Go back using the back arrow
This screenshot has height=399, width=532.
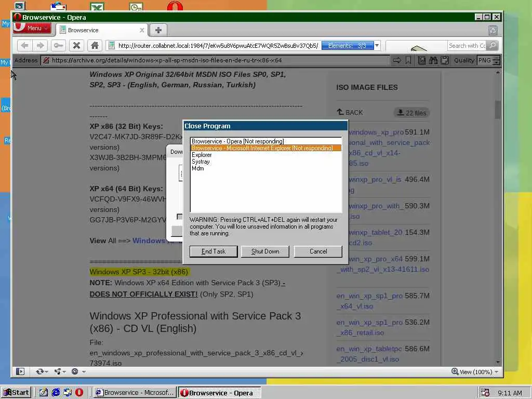(24, 45)
